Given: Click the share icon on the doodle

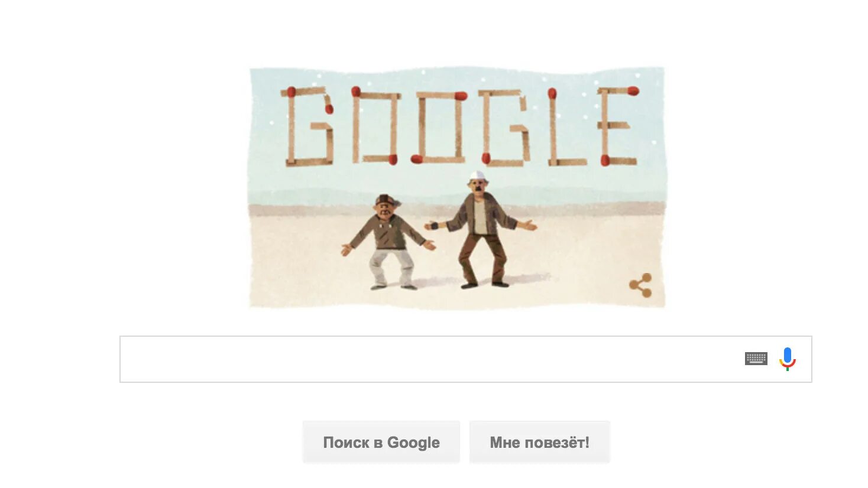Looking at the screenshot, I should tap(641, 285).
